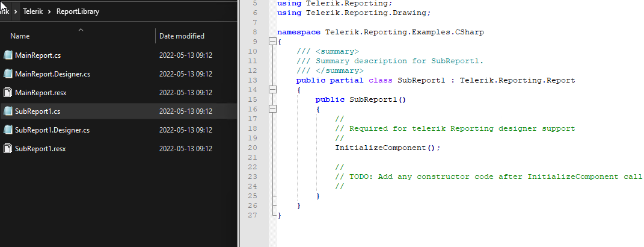This screenshot has width=644, height=247.
Task: Click the MainReport.cs file icon
Action: pyautogui.click(x=8, y=55)
